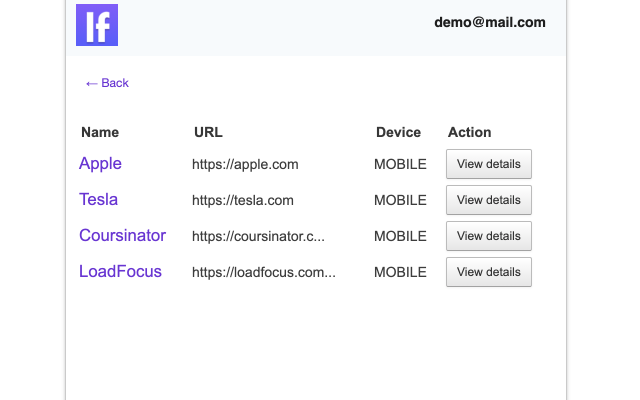Open the Apple test name link

coord(100,163)
